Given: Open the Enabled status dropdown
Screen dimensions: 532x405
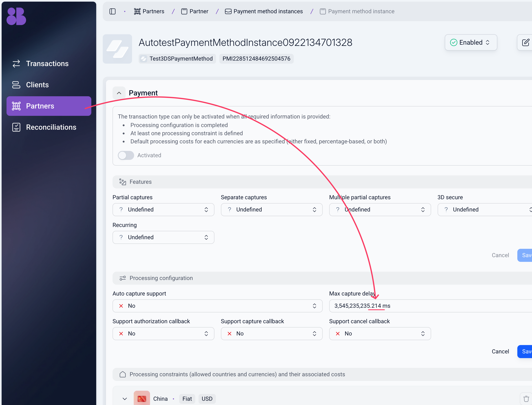Looking at the screenshot, I should 471,42.
